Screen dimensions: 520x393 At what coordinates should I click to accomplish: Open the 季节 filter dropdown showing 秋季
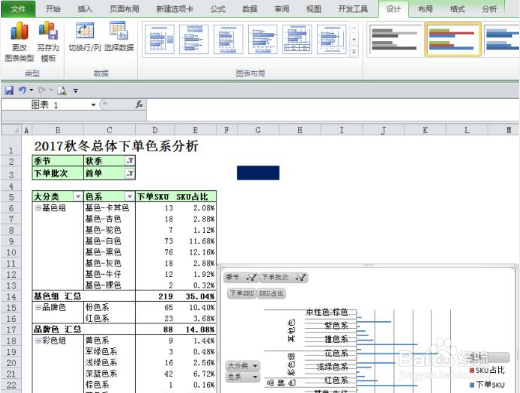(130, 161)
